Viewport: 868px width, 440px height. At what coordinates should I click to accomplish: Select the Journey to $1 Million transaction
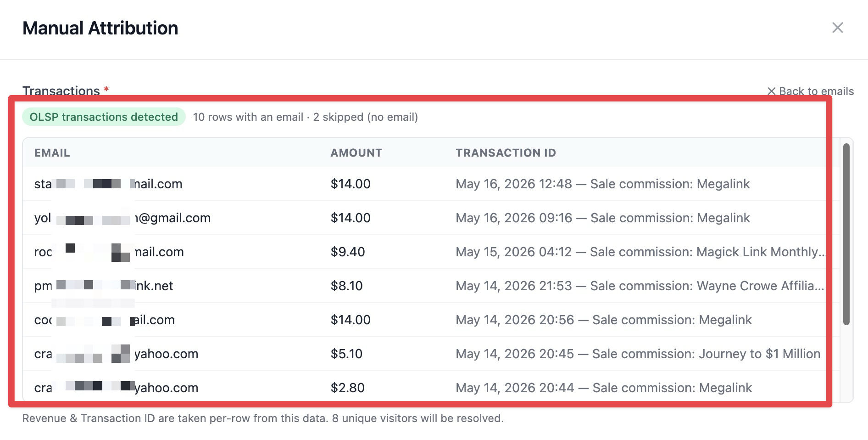coord(431,354)
